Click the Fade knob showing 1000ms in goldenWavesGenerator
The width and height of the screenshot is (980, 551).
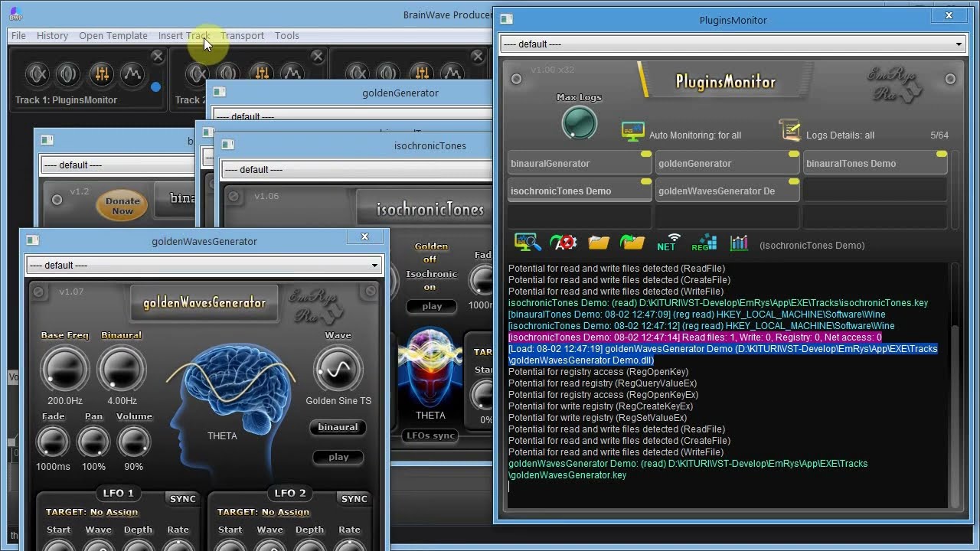pos(53,442)
